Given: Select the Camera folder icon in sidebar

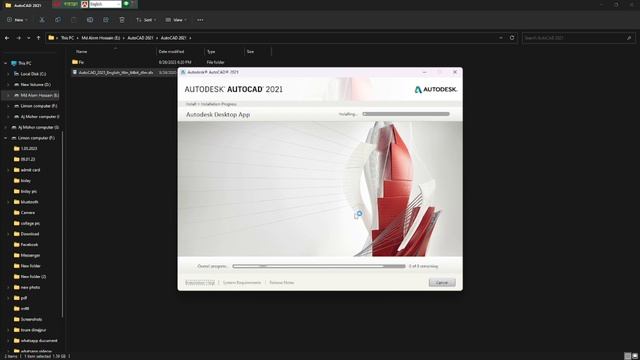Looking at the screenshot, I should [x=17, y=213].
